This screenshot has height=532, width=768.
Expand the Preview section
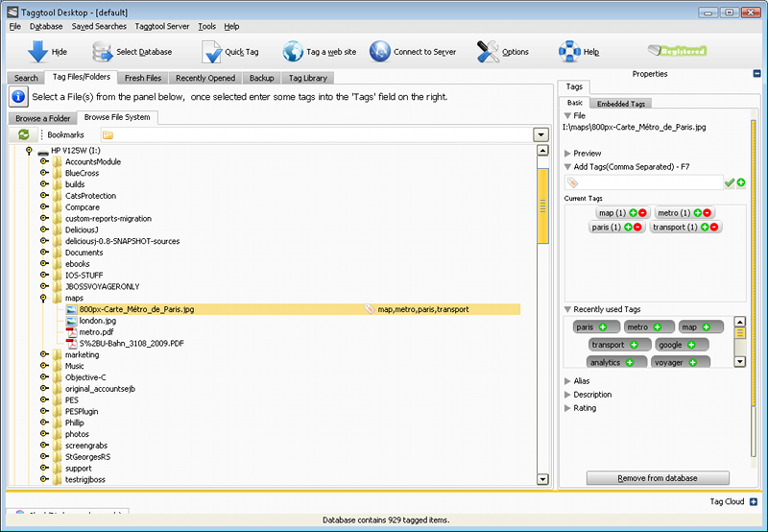(567, 154)
